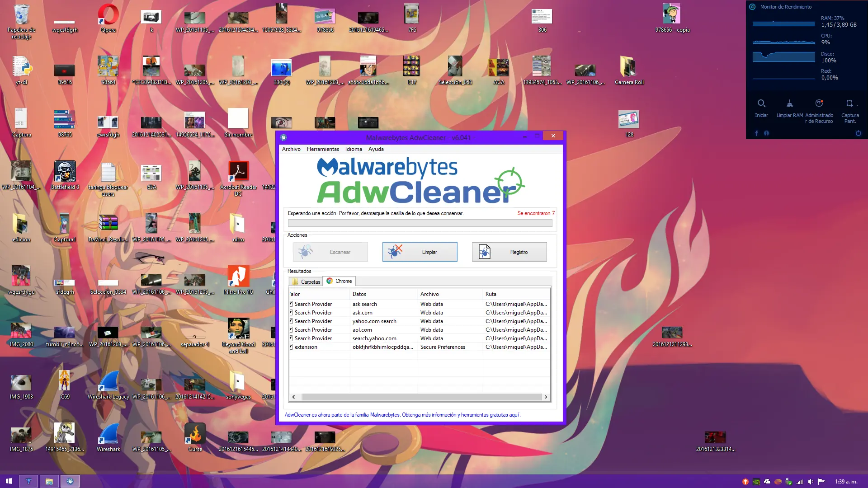Open the Herramientas menu
868x488 pixels.
tap(323, 149)
